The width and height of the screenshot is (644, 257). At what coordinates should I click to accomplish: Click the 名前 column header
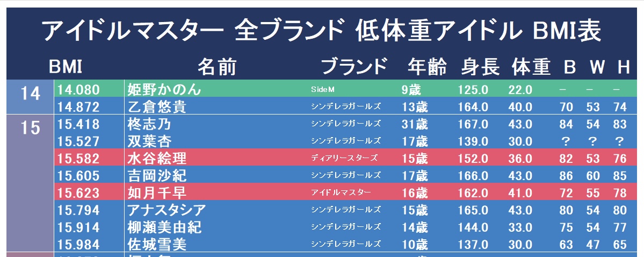click(218, 67)
